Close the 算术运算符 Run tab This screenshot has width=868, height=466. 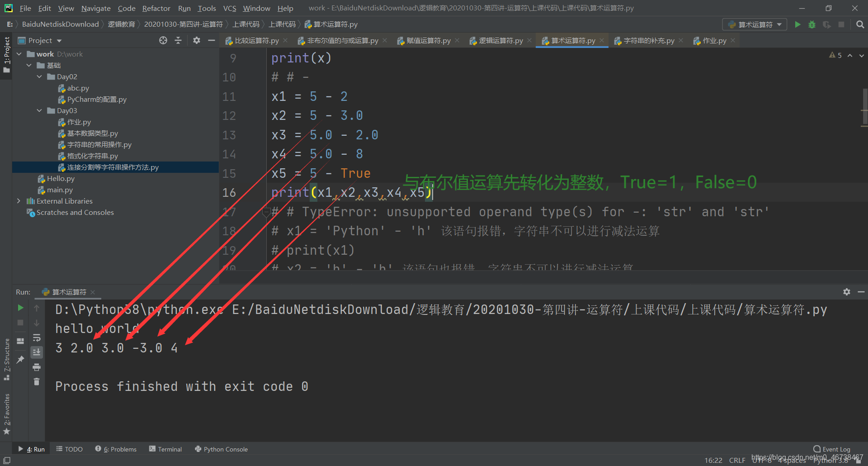93,292
